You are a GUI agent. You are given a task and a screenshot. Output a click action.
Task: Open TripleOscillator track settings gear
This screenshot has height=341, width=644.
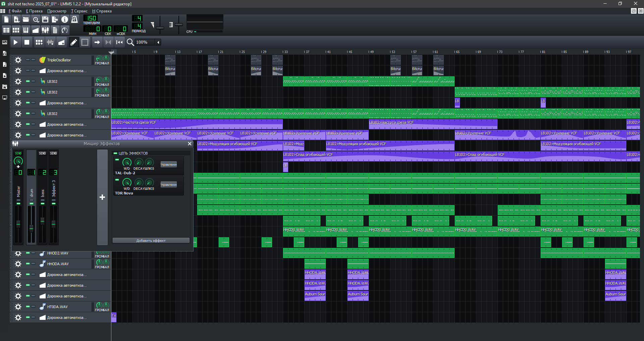[18, 60]
